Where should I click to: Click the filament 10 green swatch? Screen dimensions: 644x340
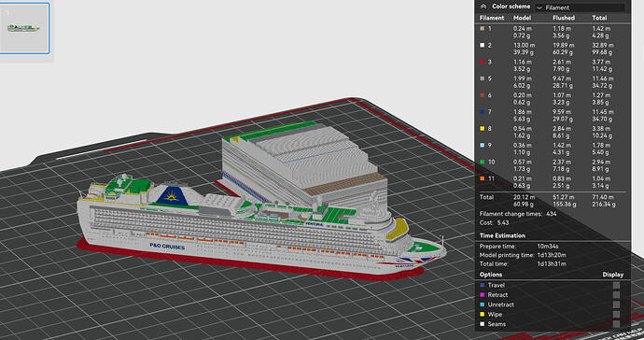[x=483, y=162]
